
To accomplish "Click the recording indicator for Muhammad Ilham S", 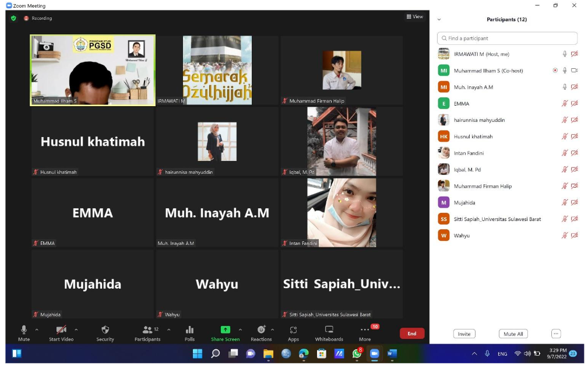I will pyautogui.click(x=555, y=71).
